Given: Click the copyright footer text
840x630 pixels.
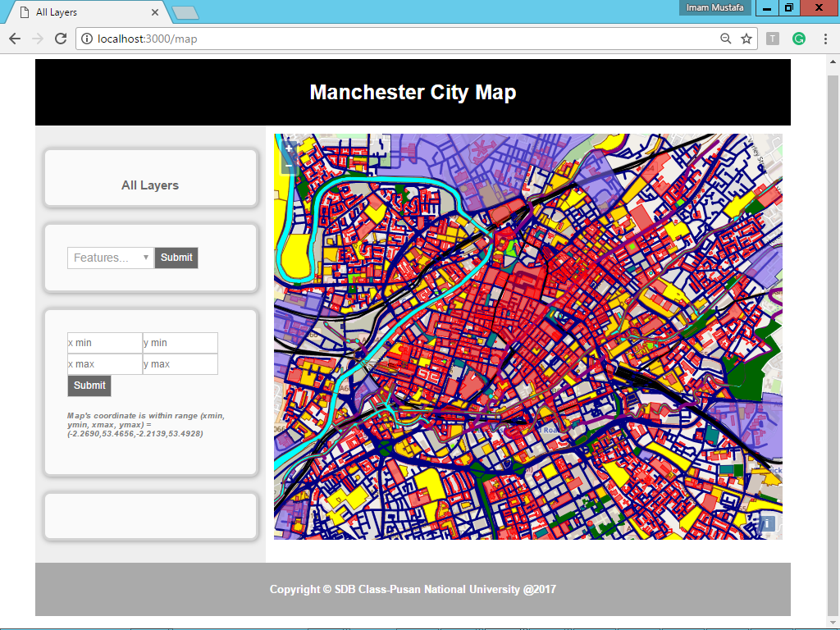Looking at the screenshot, I should pos(413,589).
